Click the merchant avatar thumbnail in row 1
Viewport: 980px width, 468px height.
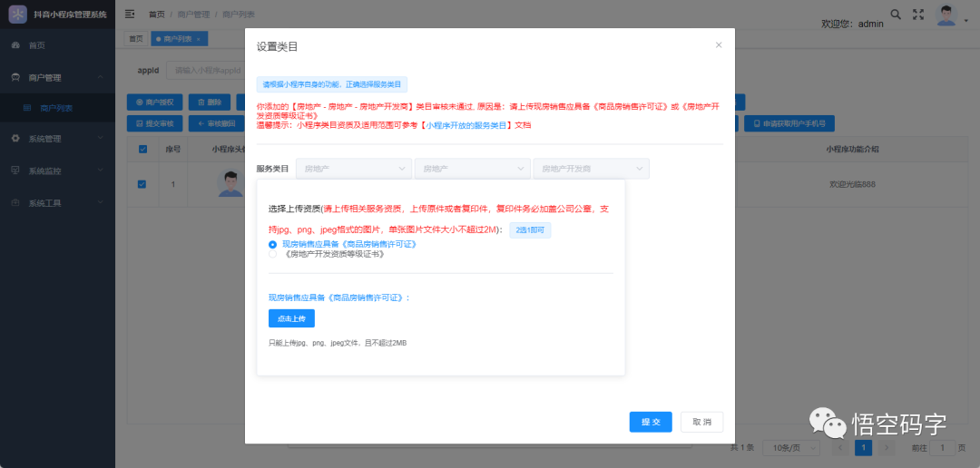[x=230, y=184]
